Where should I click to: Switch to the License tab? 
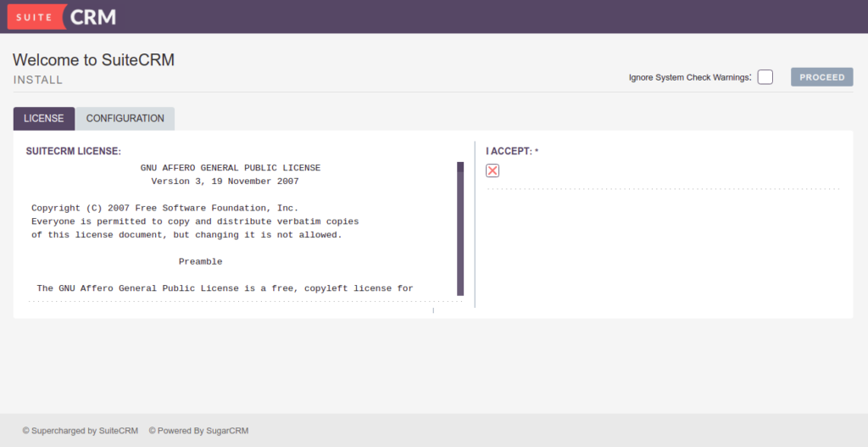(44, 119)
